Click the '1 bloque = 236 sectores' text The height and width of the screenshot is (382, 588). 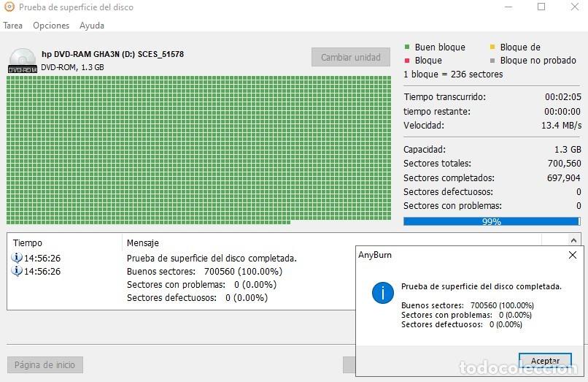453,74
